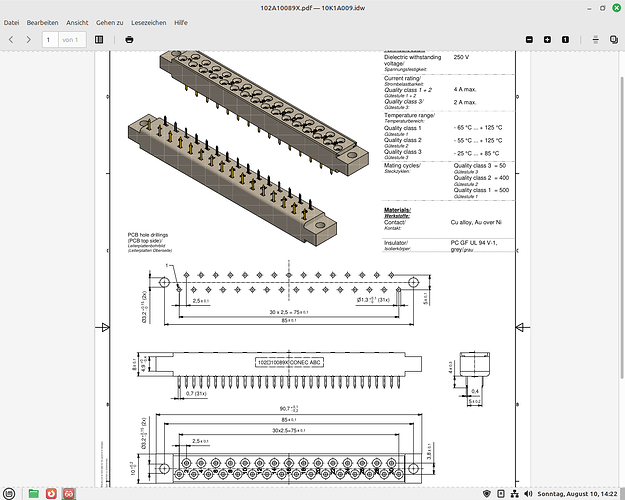
Task: Click the page number input field
Action: 51,39
